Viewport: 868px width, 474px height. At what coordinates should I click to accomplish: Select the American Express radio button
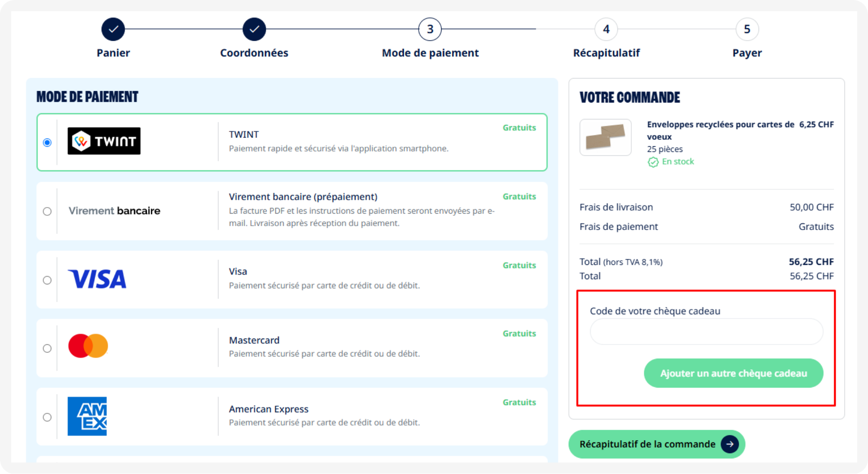click(x=47, y=417)
